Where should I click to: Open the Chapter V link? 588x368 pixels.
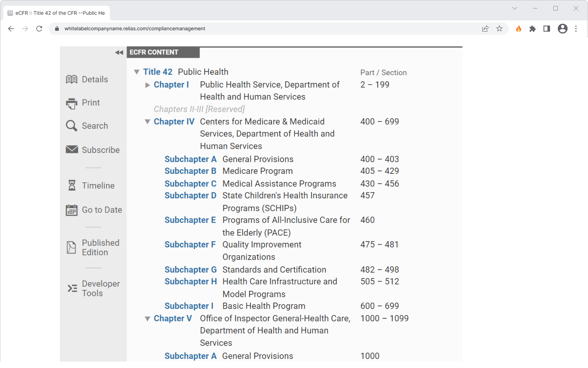[x=173, y=319]
